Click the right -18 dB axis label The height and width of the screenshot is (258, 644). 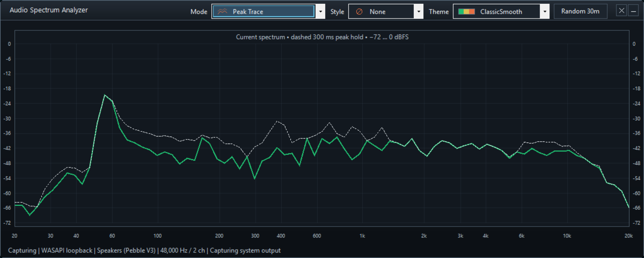[636, 89]
